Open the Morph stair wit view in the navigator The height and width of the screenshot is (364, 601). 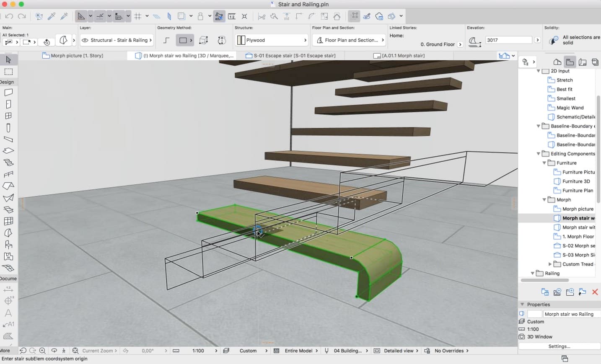pos(574,227)
